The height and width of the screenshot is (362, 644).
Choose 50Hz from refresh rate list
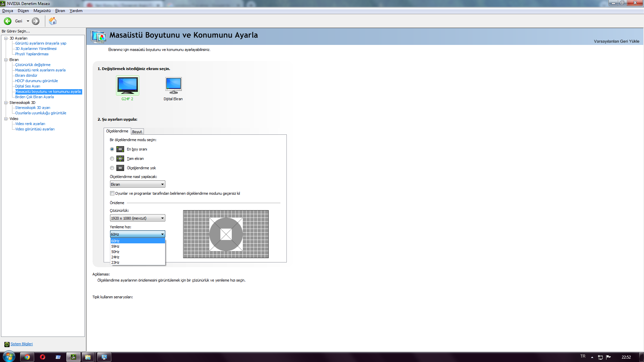115,252
